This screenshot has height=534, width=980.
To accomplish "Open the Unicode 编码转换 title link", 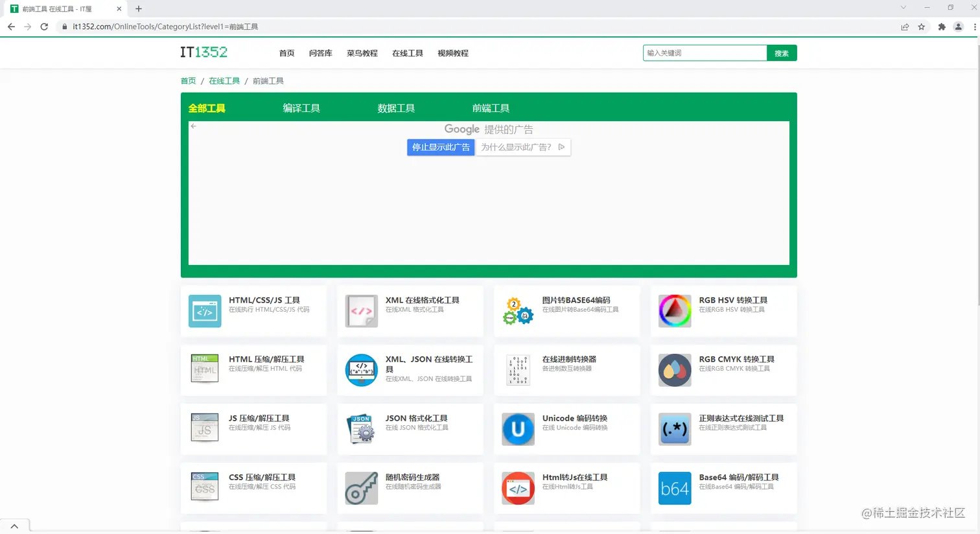I will [x=575, y=418].
